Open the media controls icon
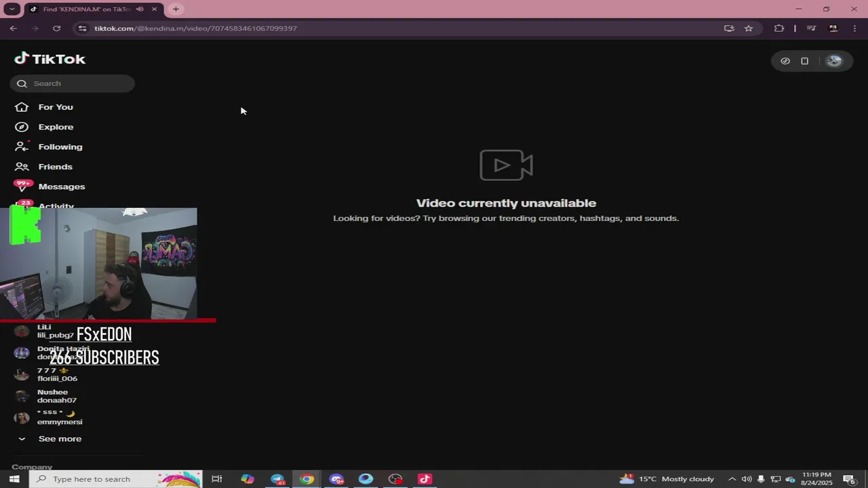868x488 pixels. click(x=811, y=28)
